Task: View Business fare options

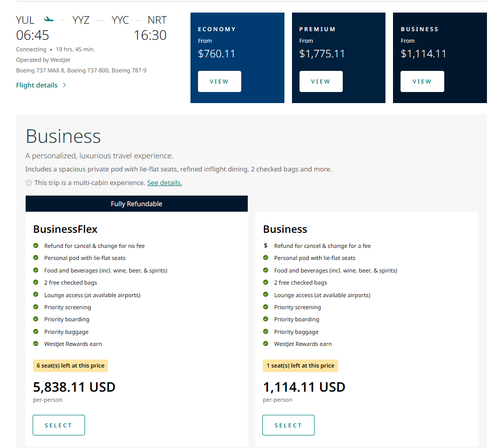Action: (422, 81)
